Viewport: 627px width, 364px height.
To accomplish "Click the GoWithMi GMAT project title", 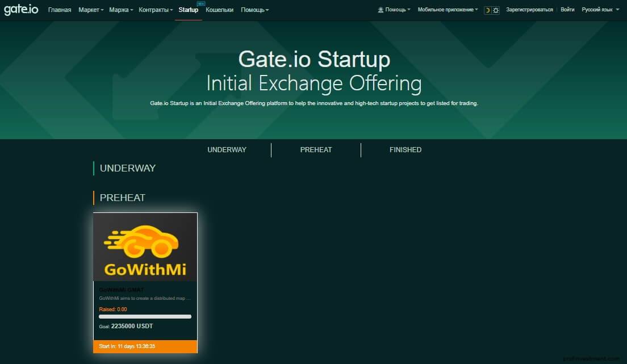I will 122,290.
